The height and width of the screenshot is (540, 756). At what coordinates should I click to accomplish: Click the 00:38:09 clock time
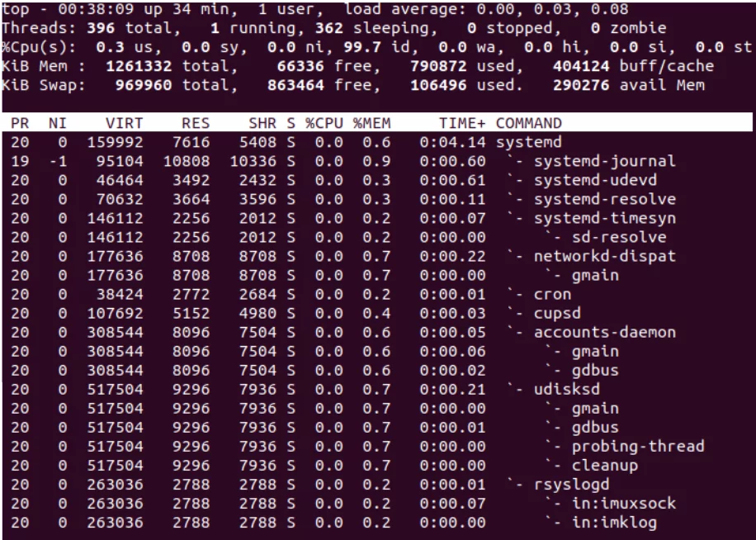click(96, 9)
